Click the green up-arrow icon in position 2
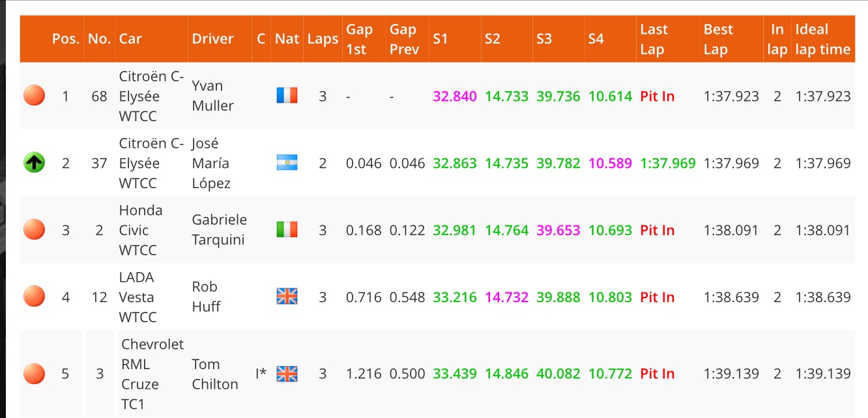 [x=34, y=163]
